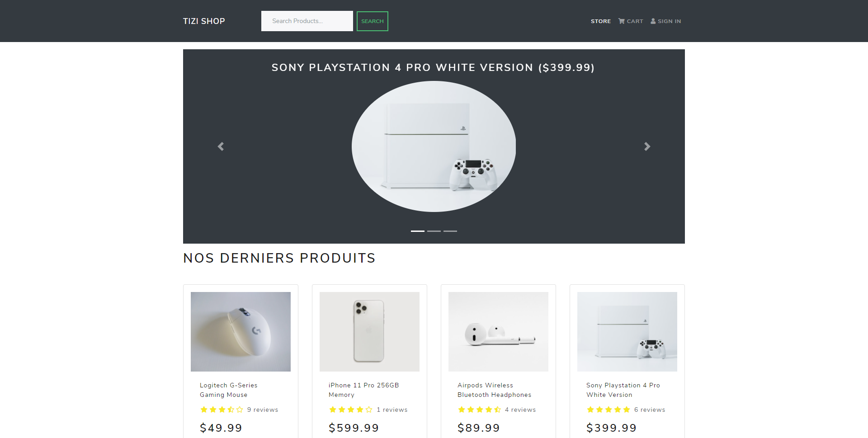Viewport: 868px width, 438px height.
Task: Focus the Search Products input field
Action: click(307, 21)
